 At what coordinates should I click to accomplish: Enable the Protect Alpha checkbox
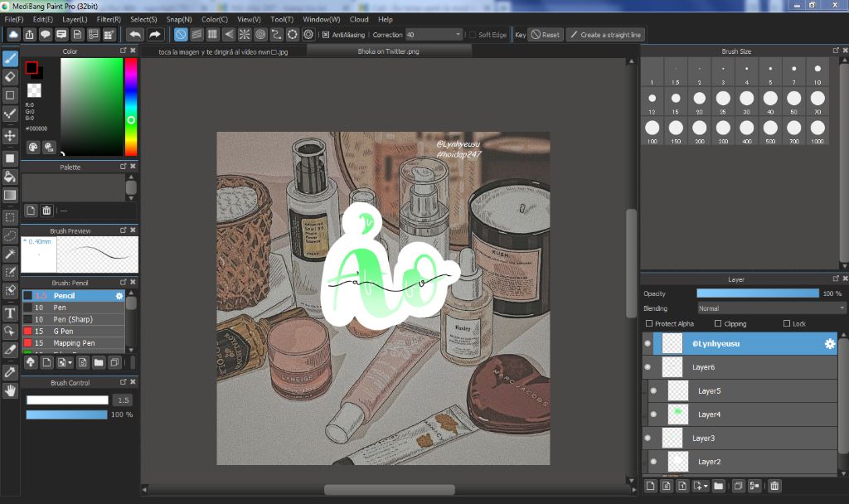click(x=649, y=324)
